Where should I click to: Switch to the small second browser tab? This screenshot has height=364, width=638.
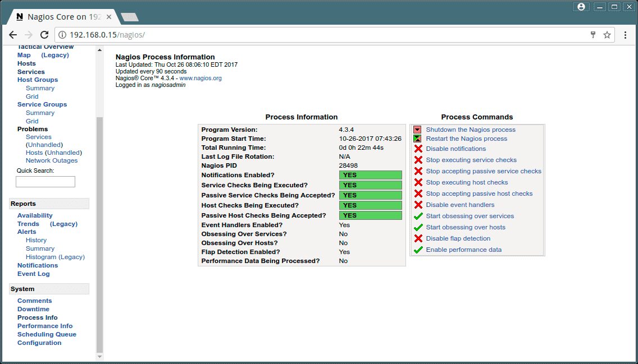coord(130,17)
